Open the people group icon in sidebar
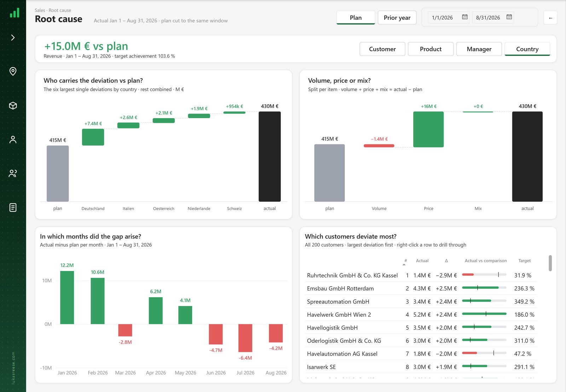Screen dimensions: 566x392 (13, 173)
